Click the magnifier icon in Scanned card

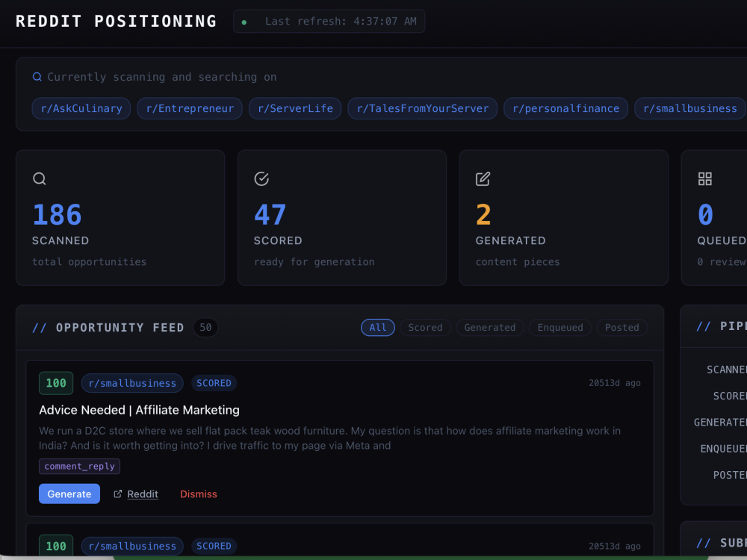pos(40,178)
